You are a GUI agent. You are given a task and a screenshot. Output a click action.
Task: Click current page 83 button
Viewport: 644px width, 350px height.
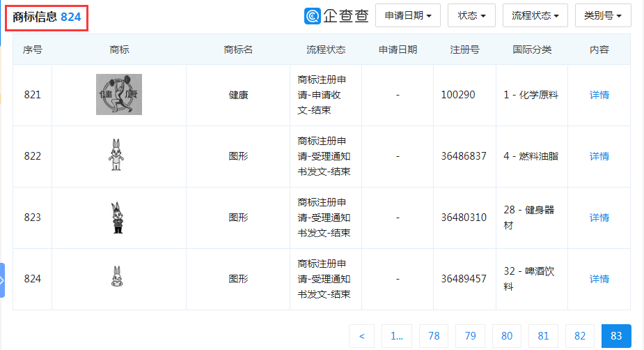616,336
